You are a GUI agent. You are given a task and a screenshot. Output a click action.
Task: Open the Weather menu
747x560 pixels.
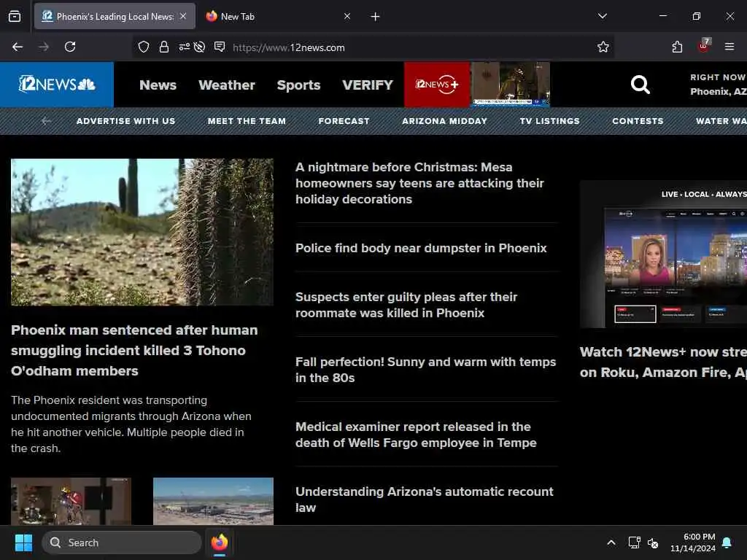[227, 85]
